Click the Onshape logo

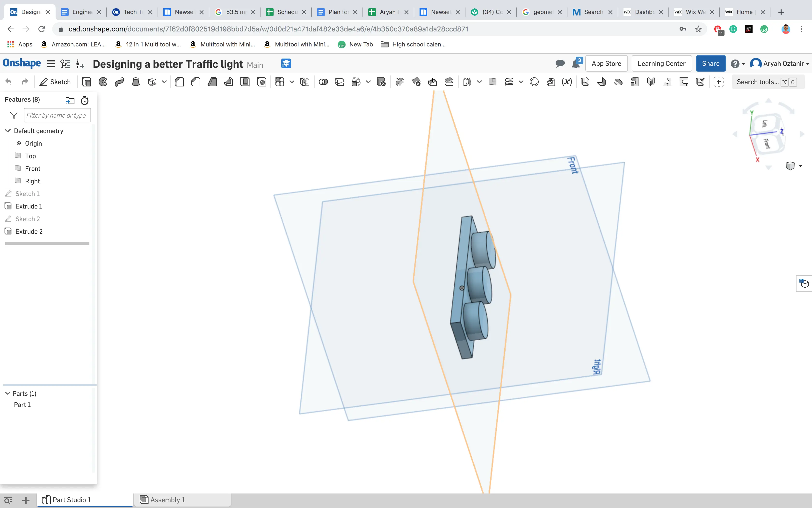point(22,63)
